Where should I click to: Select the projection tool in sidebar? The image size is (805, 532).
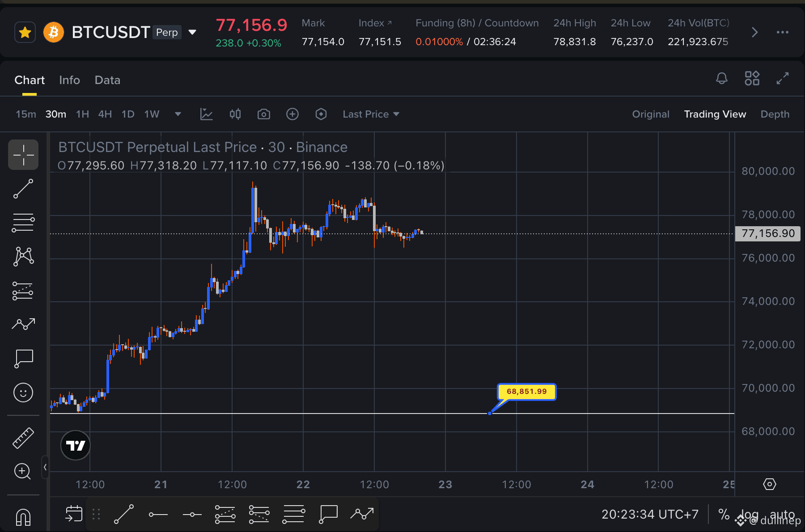pyautogui.click(x=23, y=291)
